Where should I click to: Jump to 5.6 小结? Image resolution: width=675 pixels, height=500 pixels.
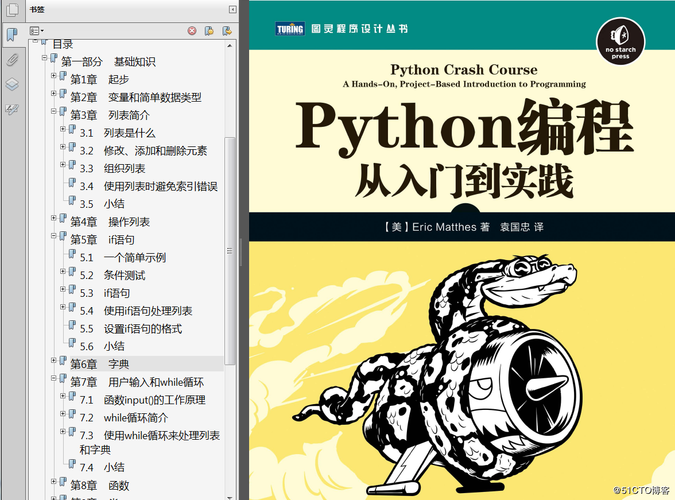102,346
